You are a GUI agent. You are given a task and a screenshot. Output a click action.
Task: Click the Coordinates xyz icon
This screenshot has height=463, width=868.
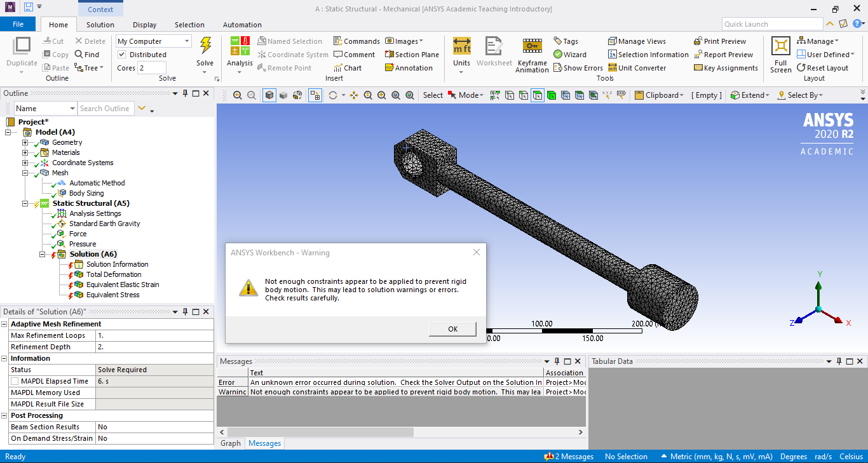coord(607,95)
